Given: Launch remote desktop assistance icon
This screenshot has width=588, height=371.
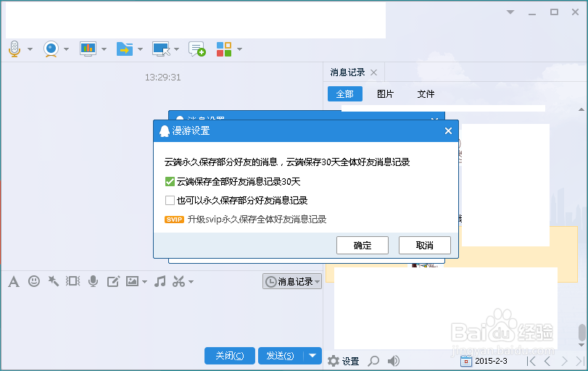Looking at the screenshot, I should [x=161, y=49].
